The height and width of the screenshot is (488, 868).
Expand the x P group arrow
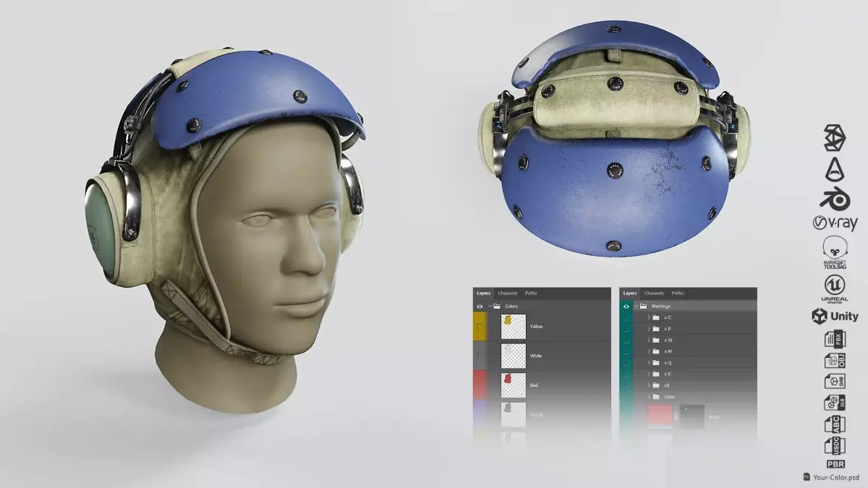click(649, 329)
